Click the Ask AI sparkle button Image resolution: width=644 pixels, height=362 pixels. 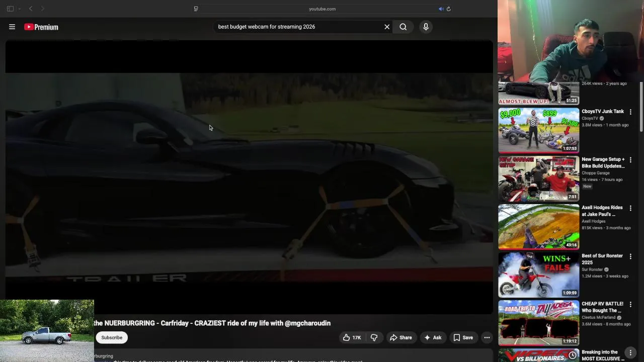click(432, 337)
